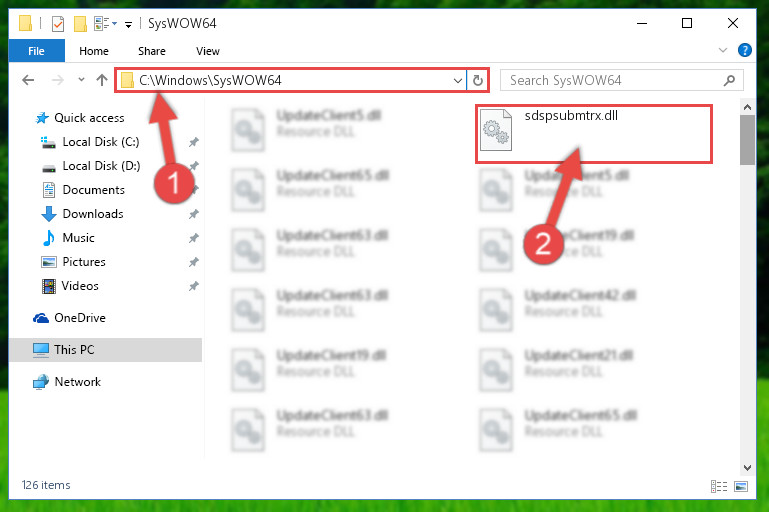Click the Properties icon in quick access toolbar

(x=58, y=23)
